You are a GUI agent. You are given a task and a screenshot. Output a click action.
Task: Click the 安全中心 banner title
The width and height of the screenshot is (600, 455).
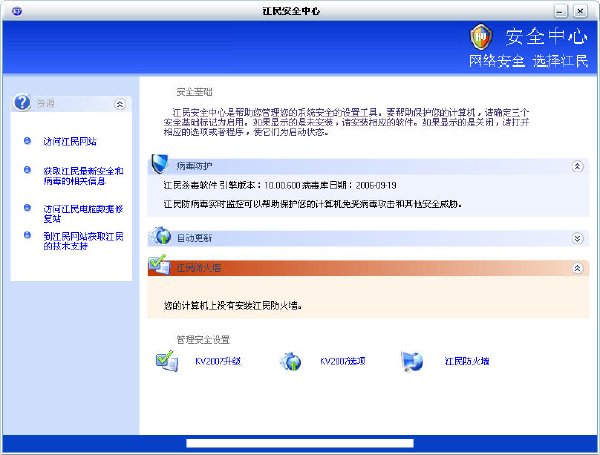point(546,37)
